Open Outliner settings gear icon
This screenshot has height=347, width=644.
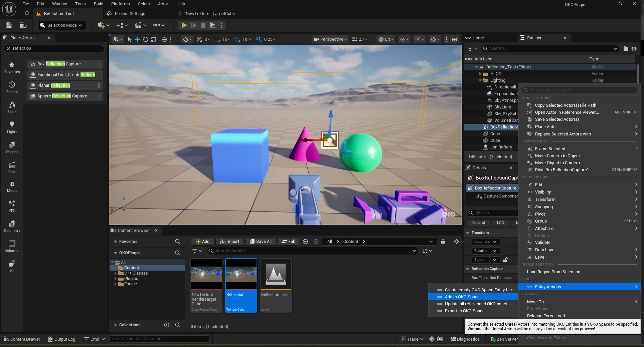pos(634,49)
